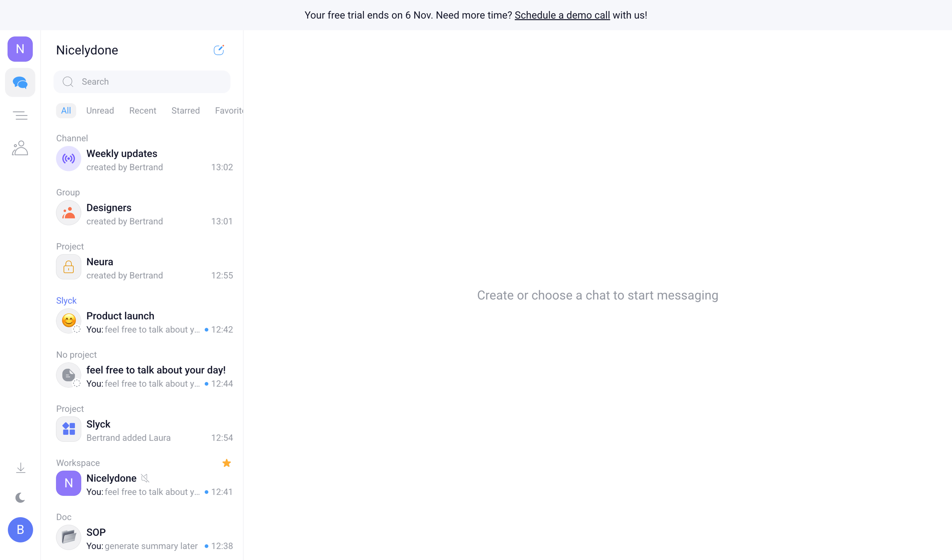Click the purple N avatar of Nicelydone chat

[x=69, y=483]
